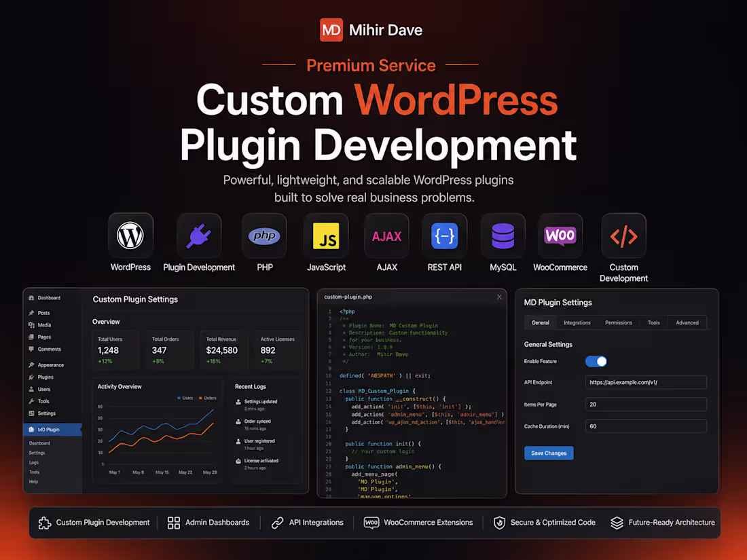Open the General settings tab
Image resolution: width=747 pixels, height=560 pixels.
pos(541,323)
